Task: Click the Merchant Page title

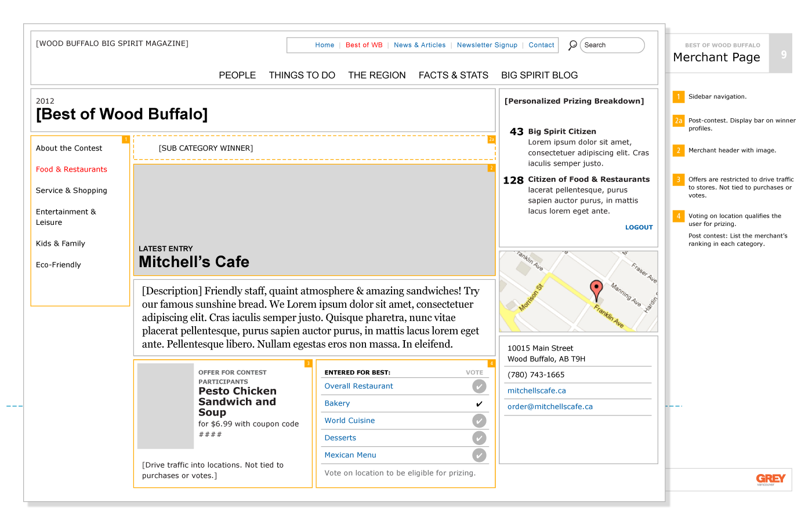Action: coord(716,57)
